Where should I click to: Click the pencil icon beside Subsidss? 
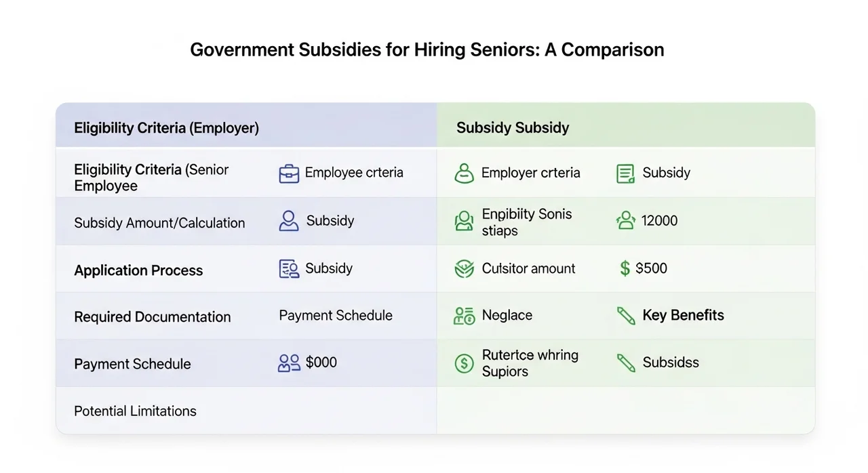(626, 363)
